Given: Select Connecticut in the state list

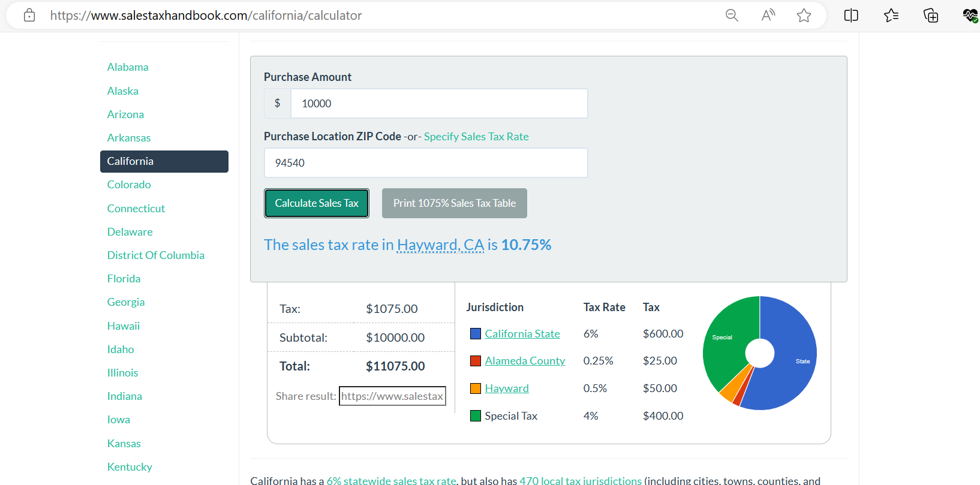Looking at the screenshot, I should coord(136,209).
